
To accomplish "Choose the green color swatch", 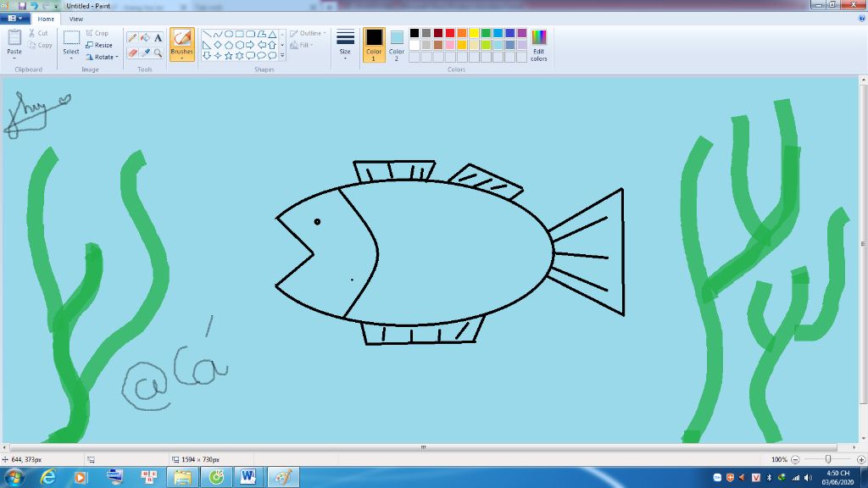I will (x=486, y=33).
